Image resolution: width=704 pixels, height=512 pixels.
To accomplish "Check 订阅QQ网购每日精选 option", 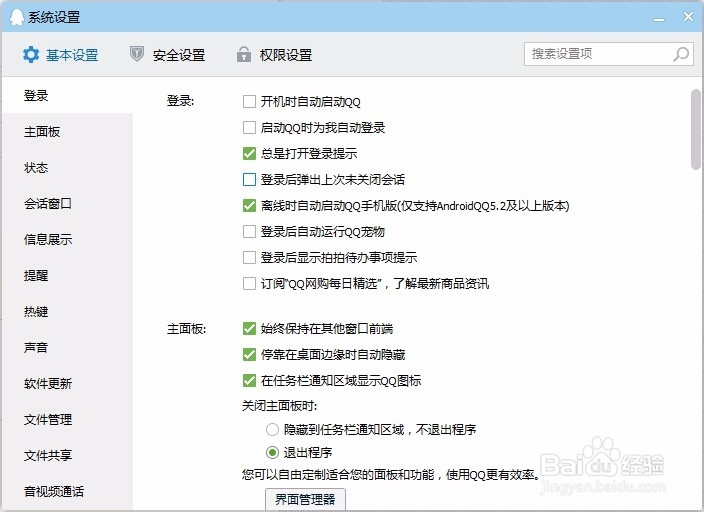I will [x=249, y=284].
